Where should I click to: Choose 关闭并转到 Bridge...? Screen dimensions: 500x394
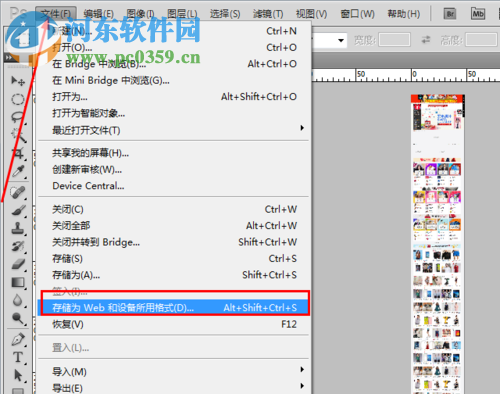173,242
